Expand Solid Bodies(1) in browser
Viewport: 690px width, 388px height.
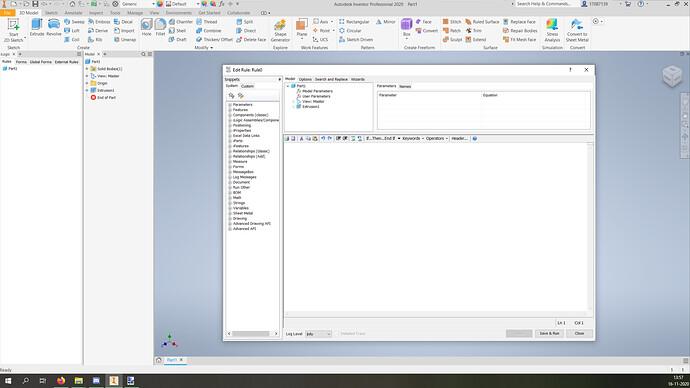[87, 69]
